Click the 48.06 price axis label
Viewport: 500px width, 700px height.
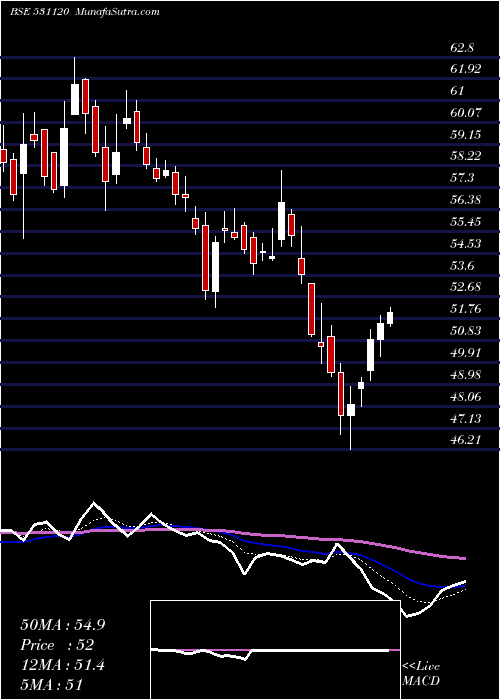point(466,396)
